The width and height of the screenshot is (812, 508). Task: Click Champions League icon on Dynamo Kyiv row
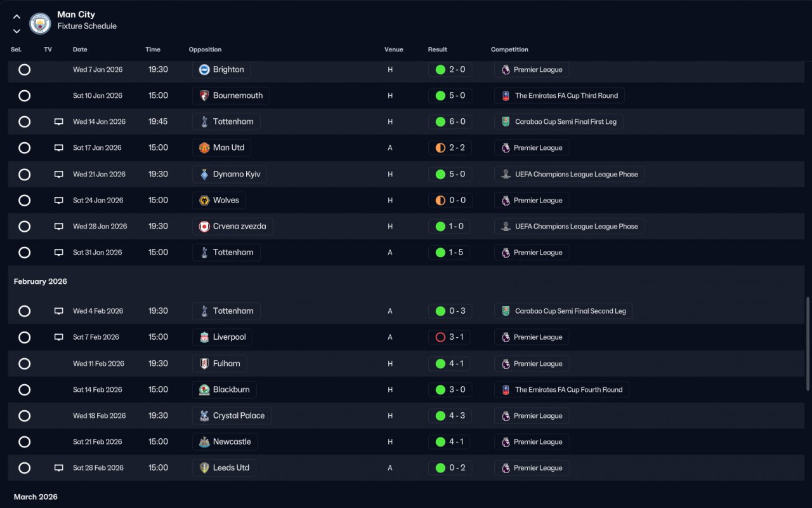point(506,174)
